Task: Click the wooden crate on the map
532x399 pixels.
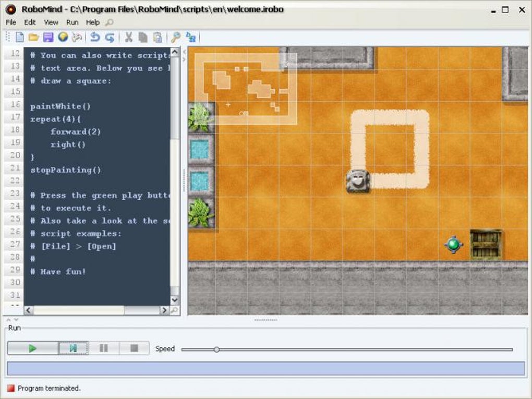Action: point(486,245)
